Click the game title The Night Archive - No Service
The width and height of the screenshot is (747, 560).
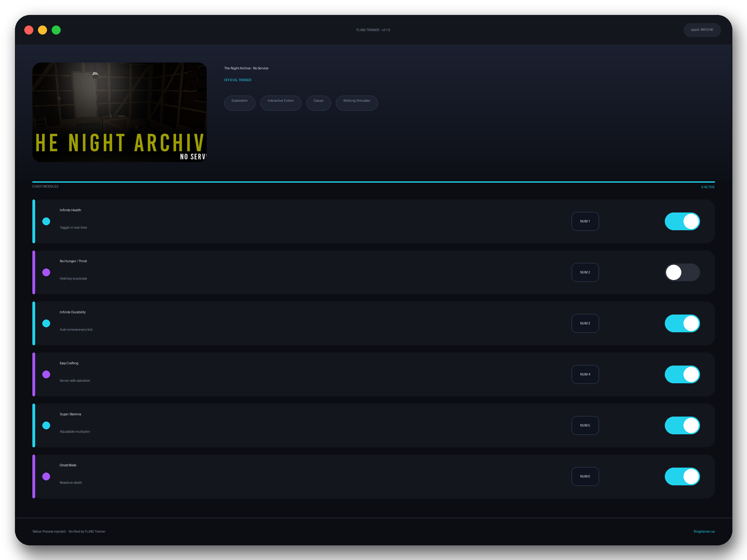click(246, 68)
